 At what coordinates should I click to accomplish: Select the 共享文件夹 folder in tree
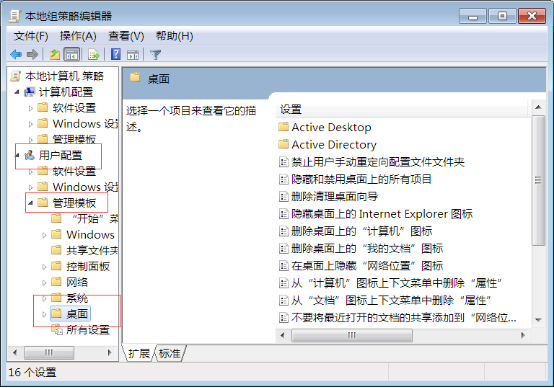(x=92, y=250)
